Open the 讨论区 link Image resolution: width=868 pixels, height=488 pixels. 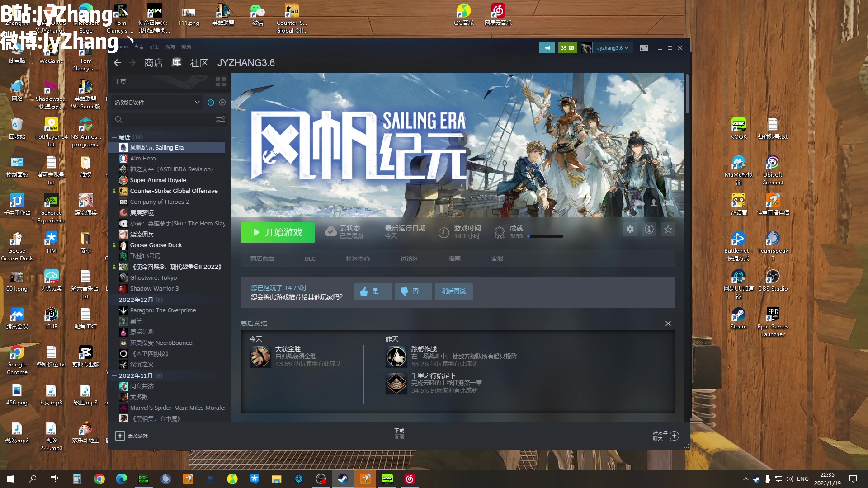click(409, 258)
